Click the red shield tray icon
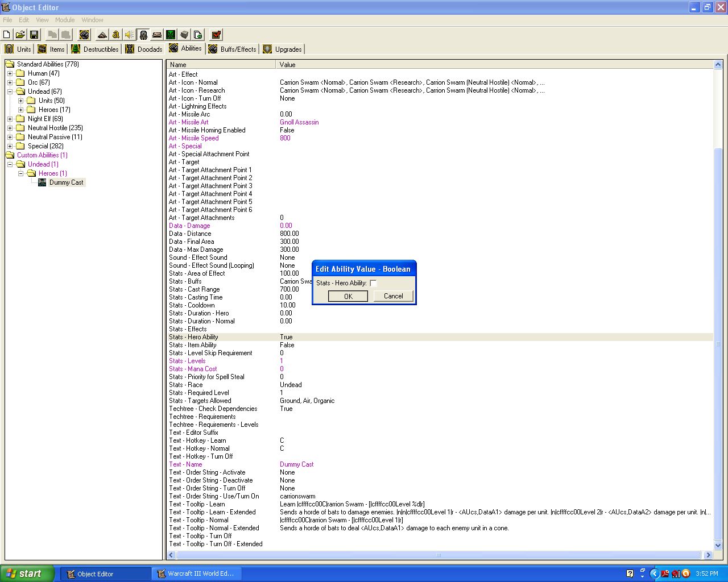 675,573
